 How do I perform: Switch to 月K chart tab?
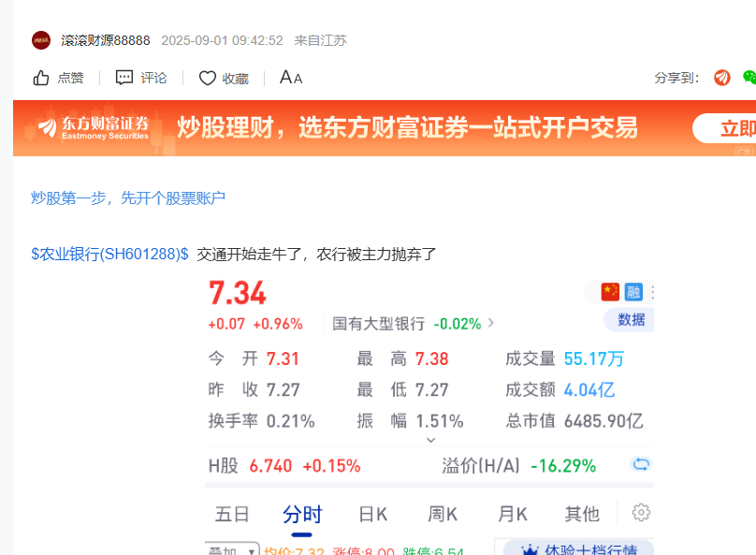click(513, 514)
